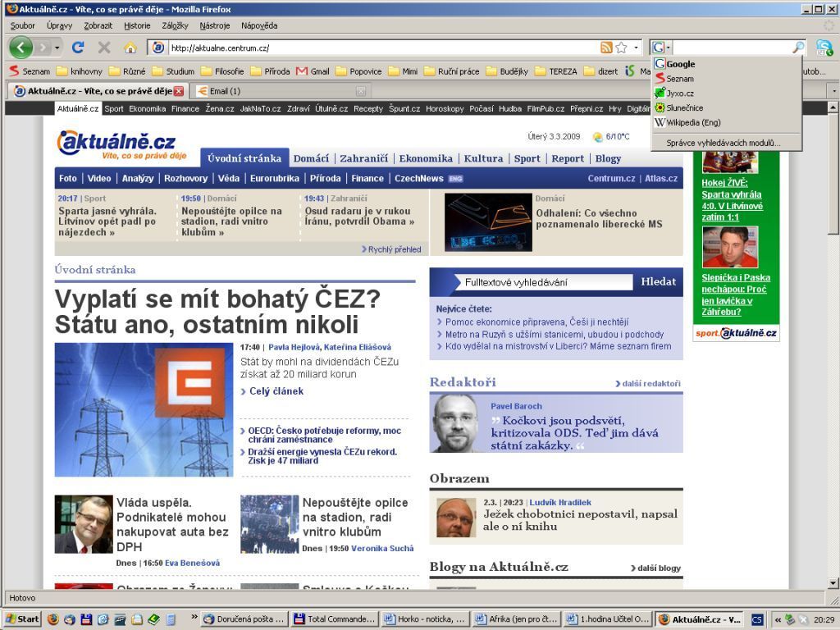The width and height of the screenshot is (840, 630).
Task: Click the Aktuálně.cz site logo
Action: 121,144
